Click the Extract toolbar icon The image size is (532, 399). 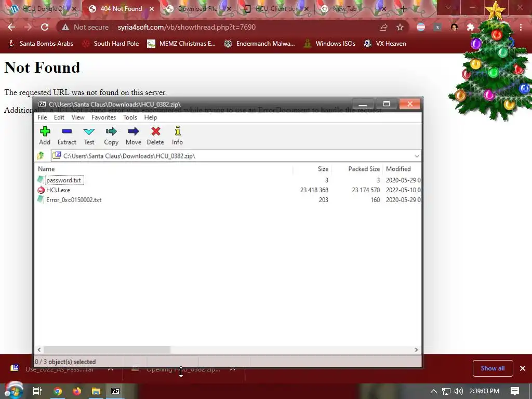[x=67, y=136]
